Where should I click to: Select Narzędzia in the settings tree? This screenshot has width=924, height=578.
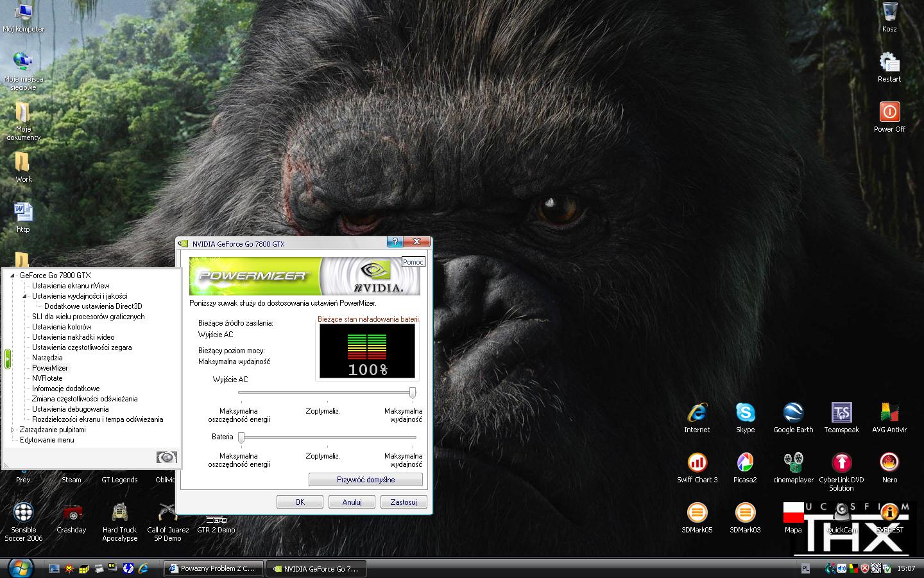(x=47, y=358)
